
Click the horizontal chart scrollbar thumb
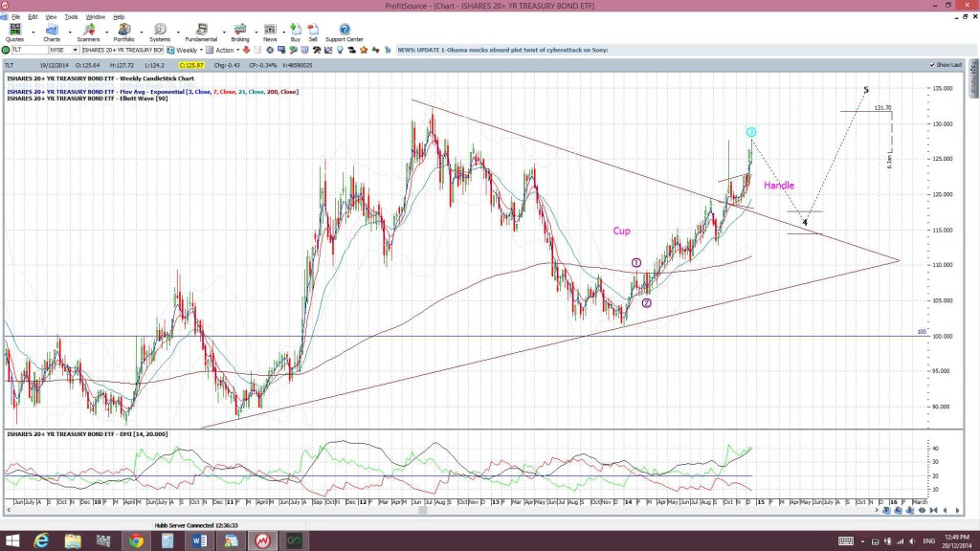point(422,511)
